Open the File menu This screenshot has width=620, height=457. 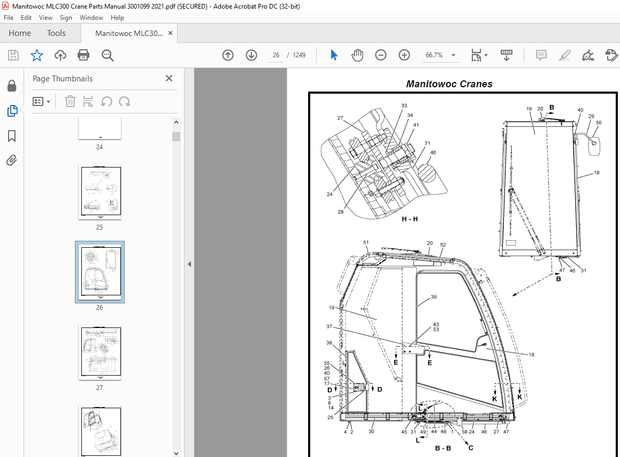(x=8, y=18)
